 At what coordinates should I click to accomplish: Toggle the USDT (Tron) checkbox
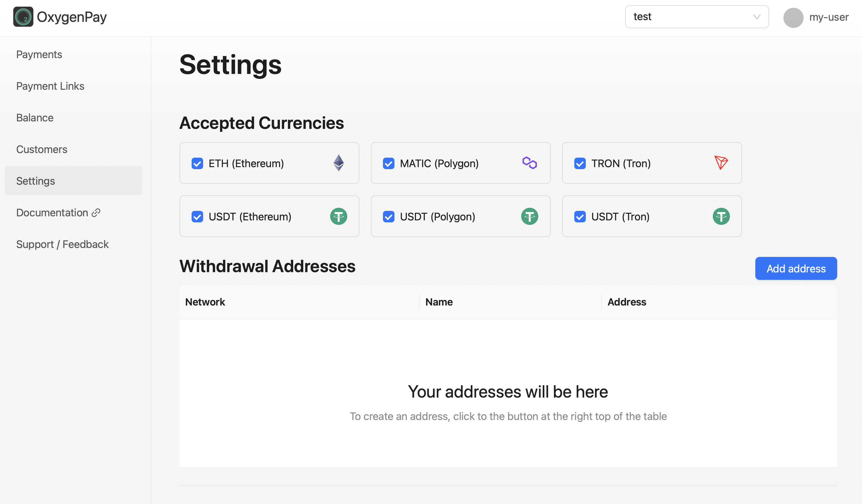coord(579,216)
